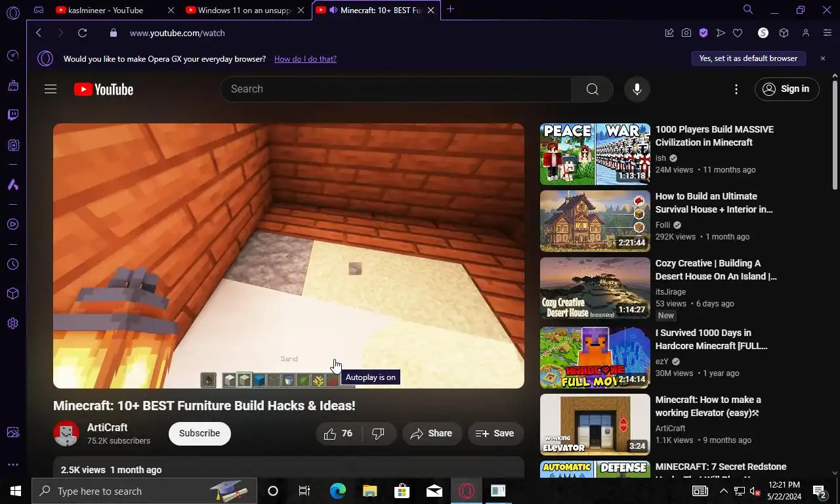Open the purple ad blocker shield

(x=703, y=33)
